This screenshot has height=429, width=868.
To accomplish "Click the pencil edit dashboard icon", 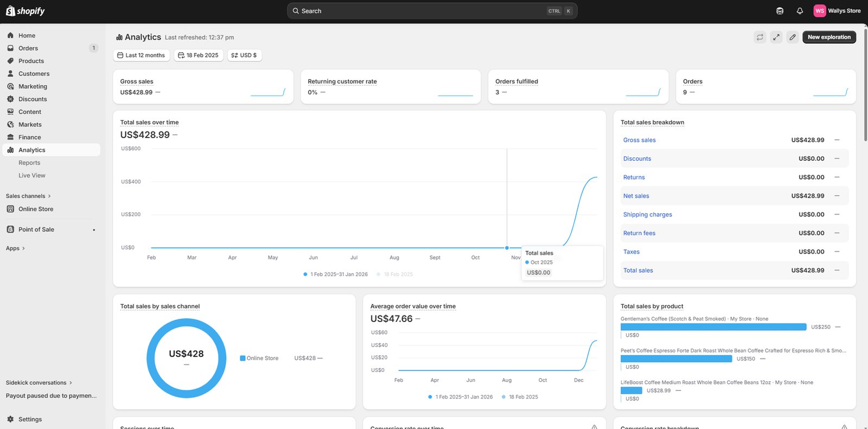I will [793, 37].
